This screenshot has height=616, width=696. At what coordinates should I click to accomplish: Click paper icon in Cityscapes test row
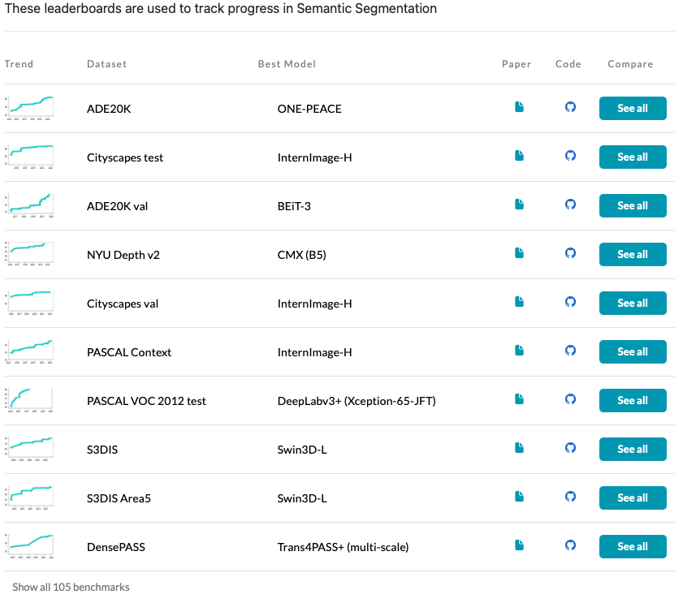[x=520, y=156]
